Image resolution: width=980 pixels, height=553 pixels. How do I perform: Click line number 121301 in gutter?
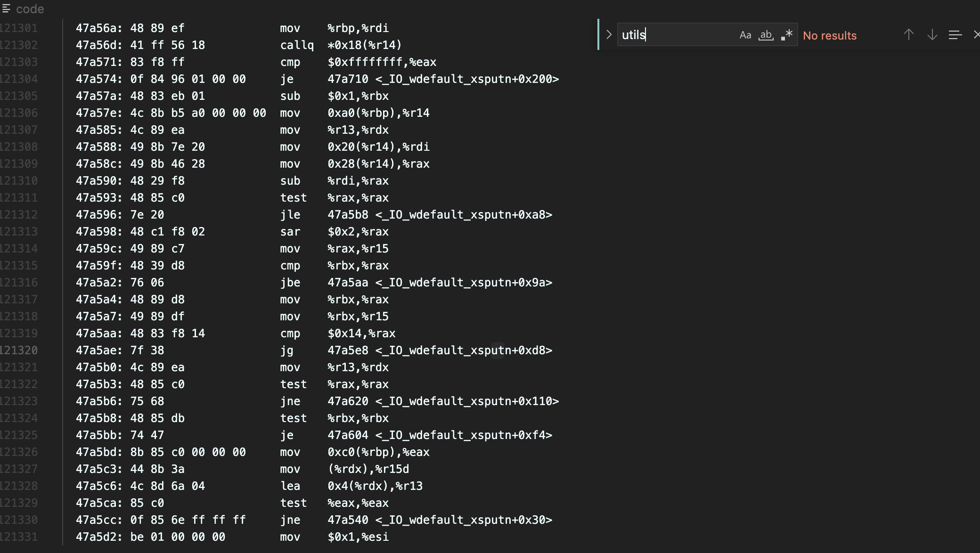click(19, 28)
